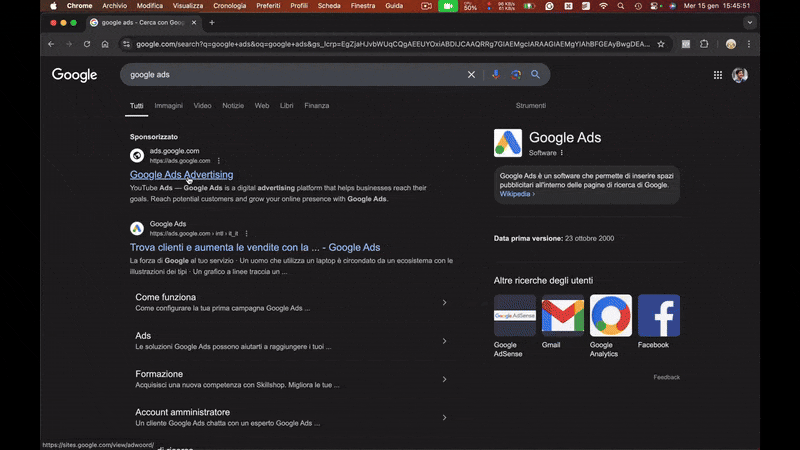Open the Google account avatar
The height and width of the screenshot is (450, 800).
[x=740, y=75]
